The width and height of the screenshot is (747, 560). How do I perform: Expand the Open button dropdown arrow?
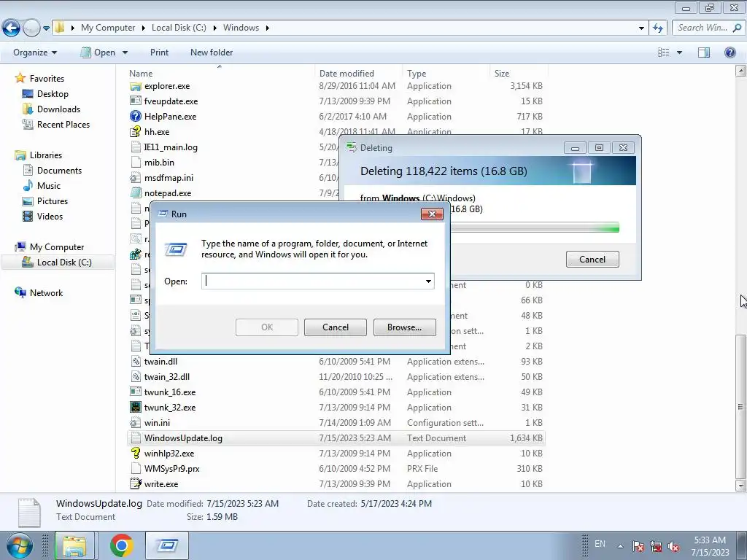click(x=125, y=52)
